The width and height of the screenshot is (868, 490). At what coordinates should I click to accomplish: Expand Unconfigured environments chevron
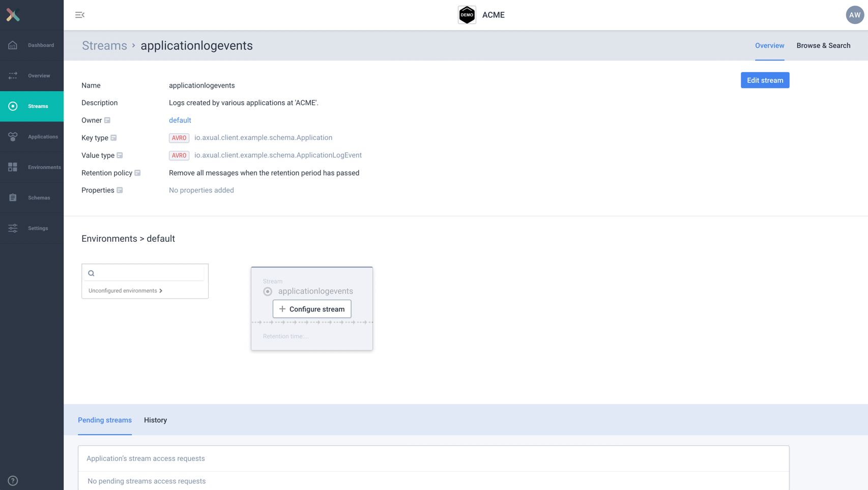point(161,291)
